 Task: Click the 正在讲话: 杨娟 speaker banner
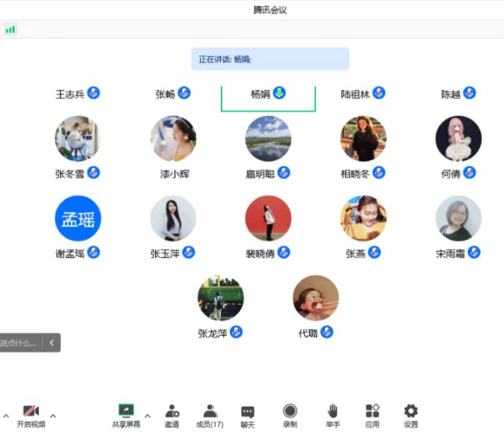[x=270, y=59]
